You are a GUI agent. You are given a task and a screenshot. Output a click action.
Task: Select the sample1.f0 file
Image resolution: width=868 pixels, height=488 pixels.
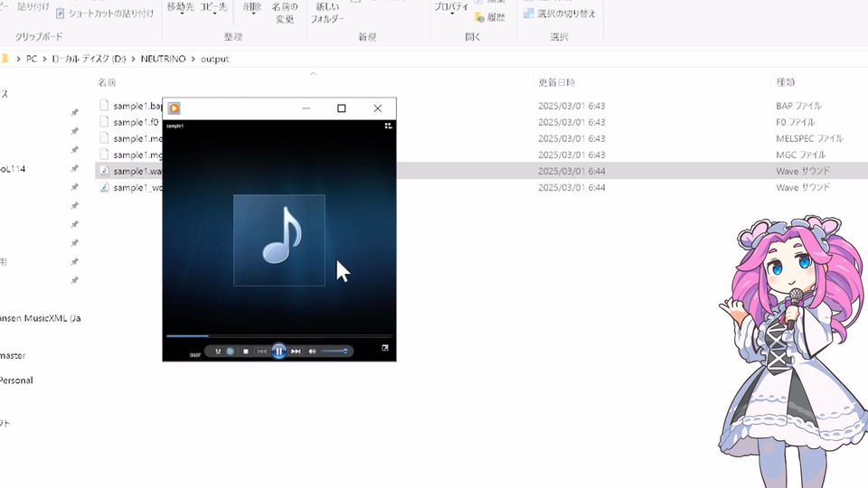tap(136, 122)
